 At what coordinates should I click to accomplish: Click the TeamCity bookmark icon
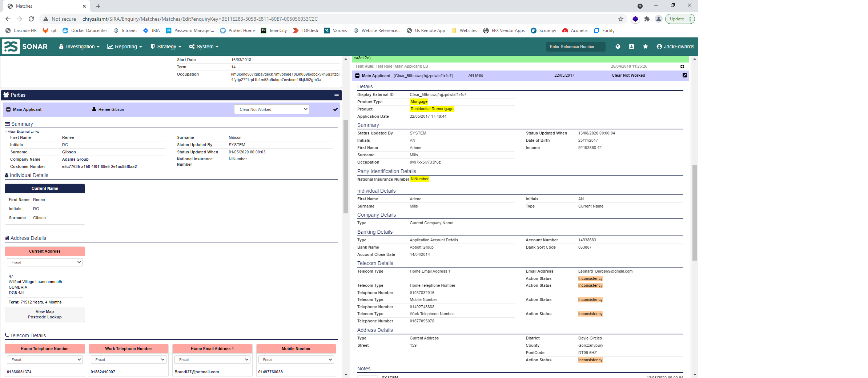[x=264, y=31]
